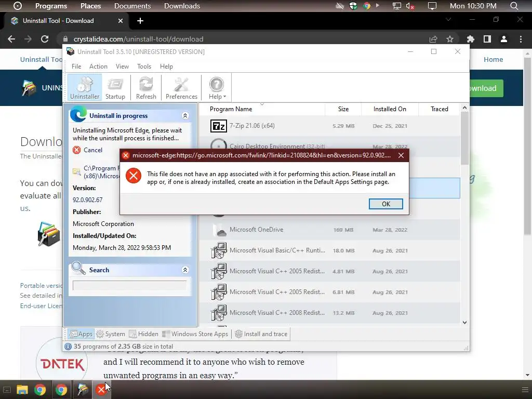Image resolution: width=532 pixels, height=399 pixels.
Task: Click the Uninstall Tool taskbar icon
Action: 83,390
